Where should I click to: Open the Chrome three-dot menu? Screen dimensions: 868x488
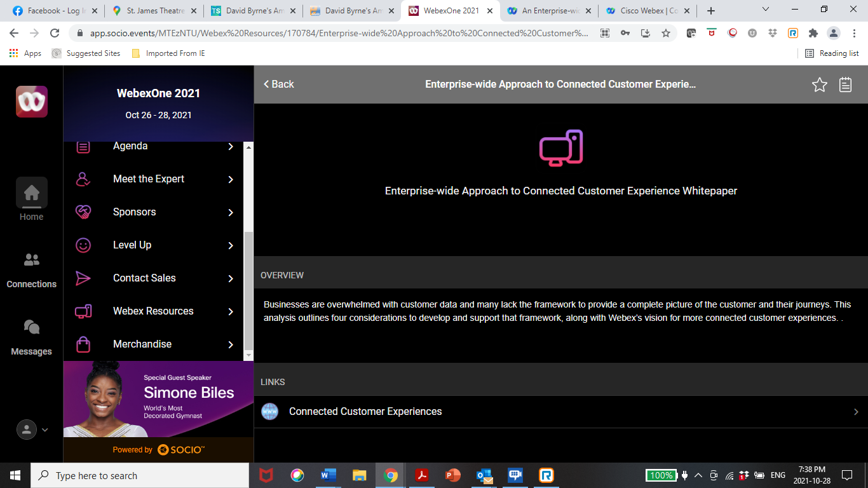tap(853, 33)
